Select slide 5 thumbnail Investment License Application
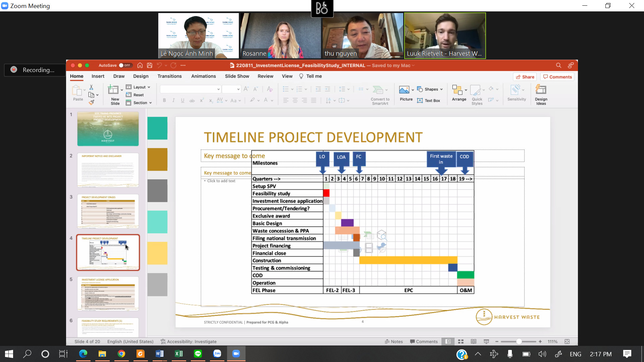This screenshot has height=362, width=644. coord(108,294)
